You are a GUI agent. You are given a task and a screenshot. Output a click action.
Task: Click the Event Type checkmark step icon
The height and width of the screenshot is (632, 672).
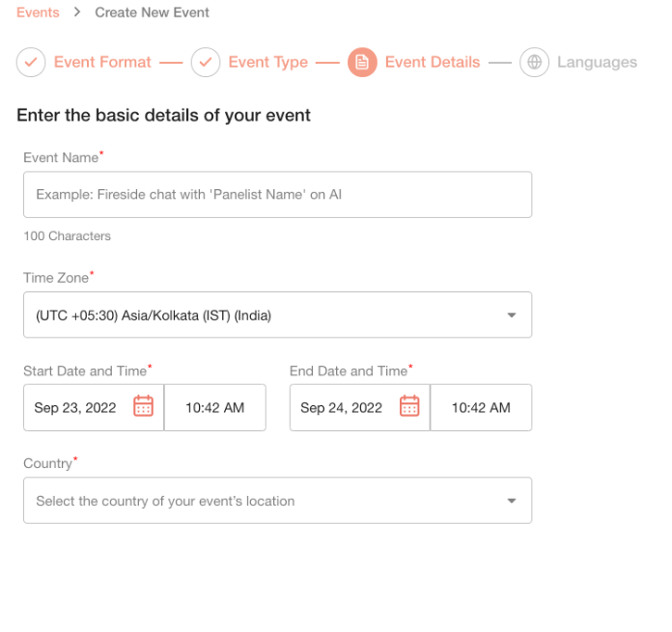click(x=206, y=63)
